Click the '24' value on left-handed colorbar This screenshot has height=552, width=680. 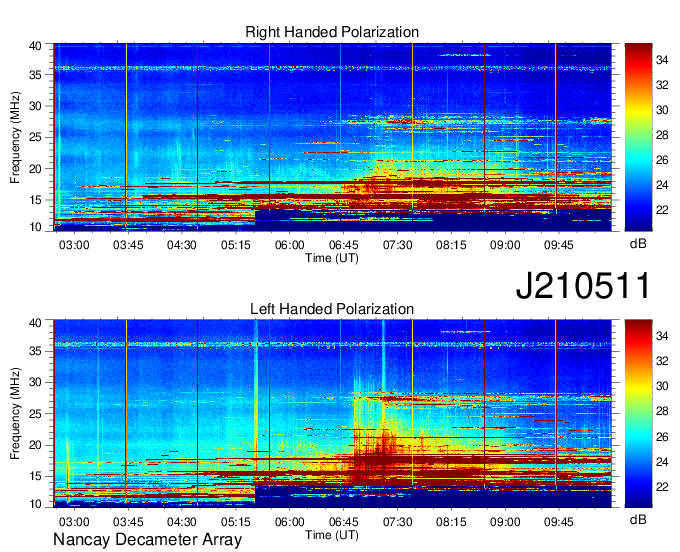[662, 462]
